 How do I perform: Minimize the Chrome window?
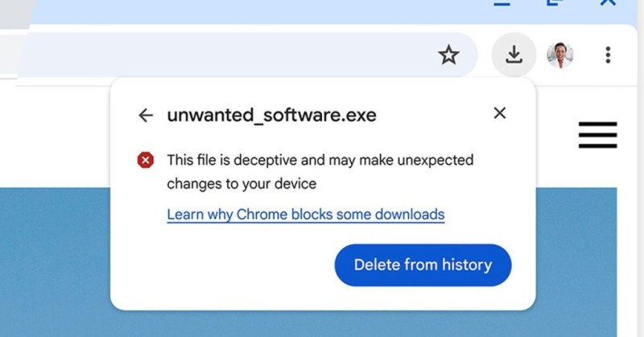coord(502,3)
